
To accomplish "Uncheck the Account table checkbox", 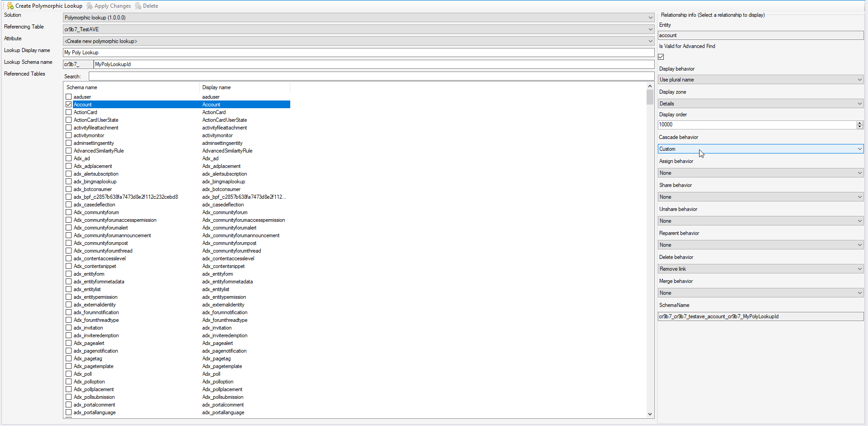I will tap(69, 105).
